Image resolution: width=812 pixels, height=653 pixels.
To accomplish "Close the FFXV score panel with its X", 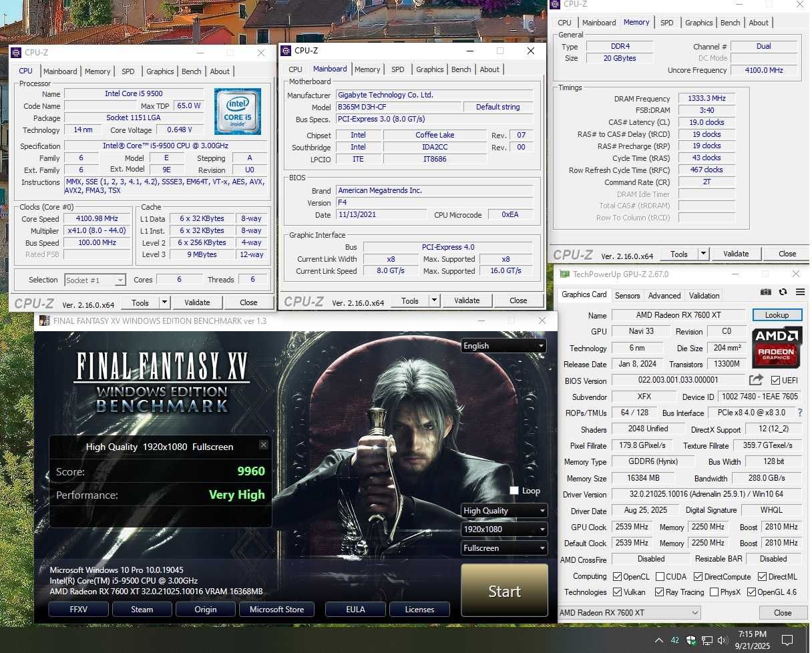I will point(264,445).
